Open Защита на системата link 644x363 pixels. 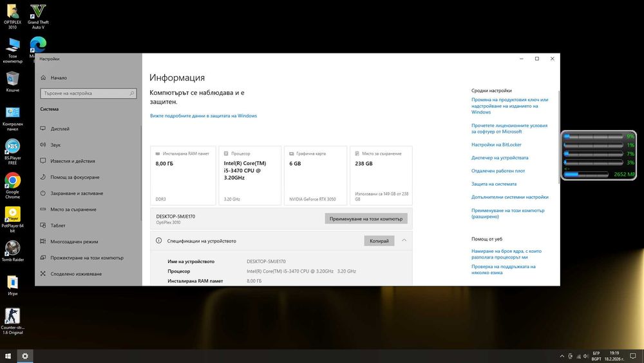click(x=494, y=184)
